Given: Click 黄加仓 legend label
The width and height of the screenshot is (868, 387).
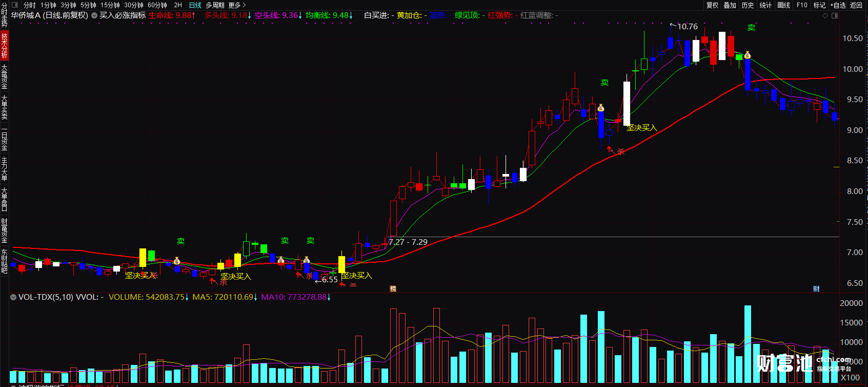Looking at the screenshot, I should 412,15.
